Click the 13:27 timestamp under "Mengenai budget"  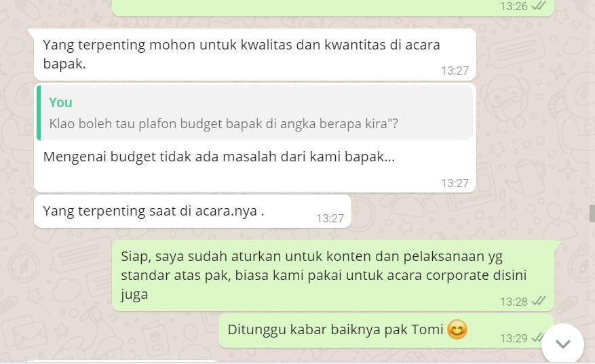click(x=455, y=183)
